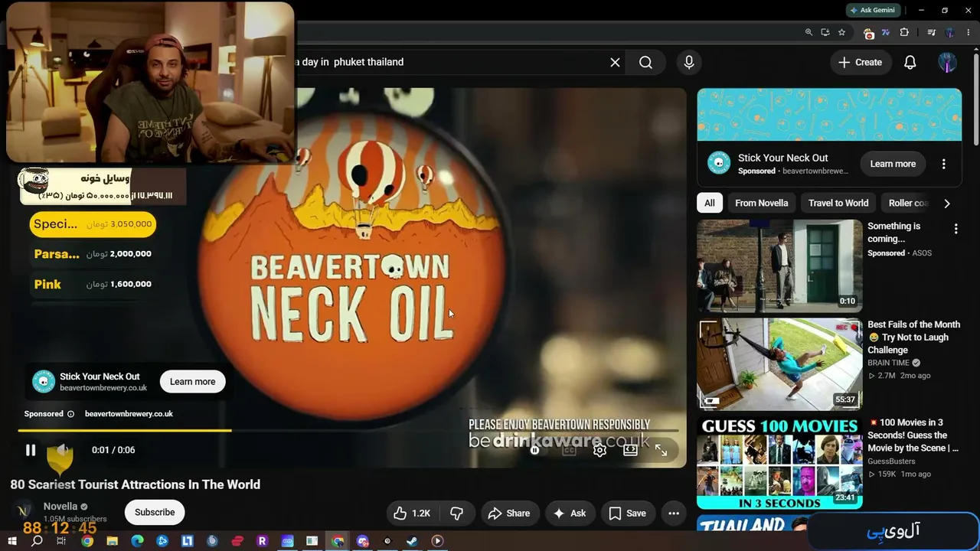Open the ASOS sponsored video thumbnail
Screen dimensions: 980x551
click(x=779, y=266)
